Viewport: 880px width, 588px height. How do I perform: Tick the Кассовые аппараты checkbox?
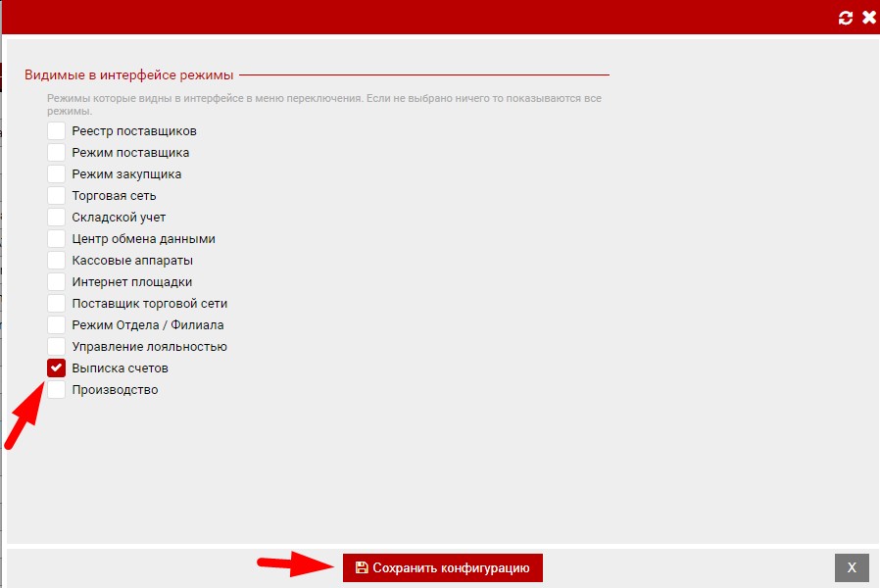(x=57, y=260)
